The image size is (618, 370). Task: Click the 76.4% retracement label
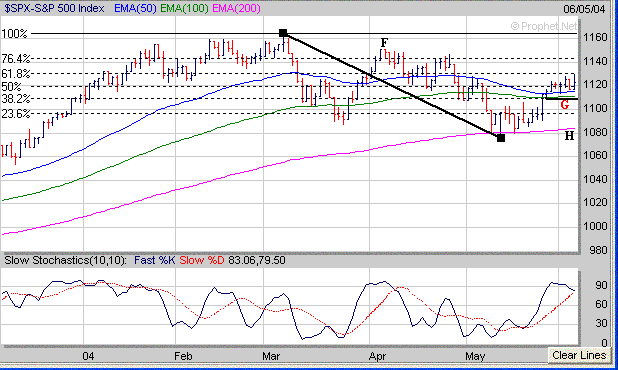click(x=15, y=59)
